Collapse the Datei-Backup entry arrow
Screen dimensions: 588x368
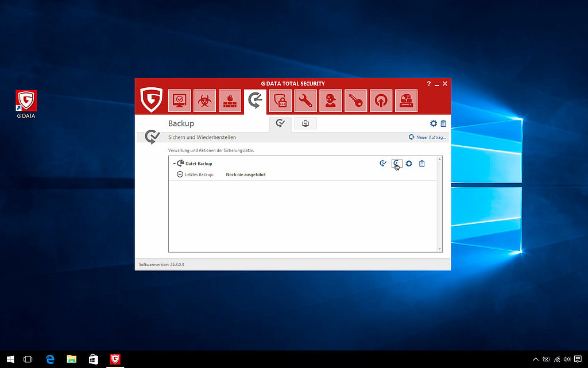tap(174, 164)
